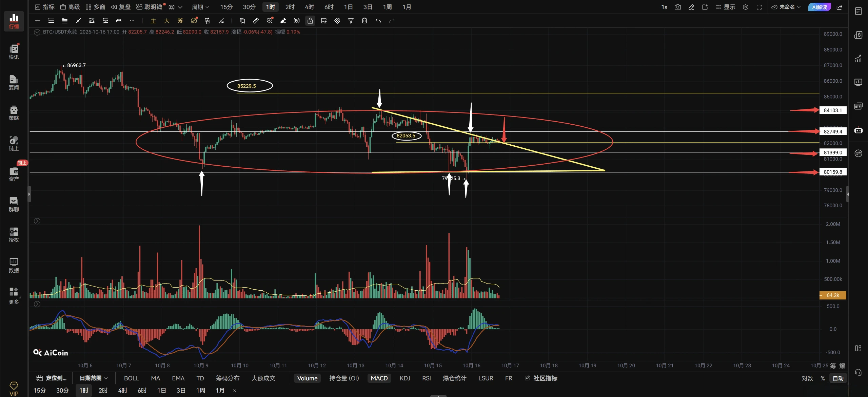Click the funnel filter icon
This screenshot has width=868, height=397.
click(x=351, y=21)
